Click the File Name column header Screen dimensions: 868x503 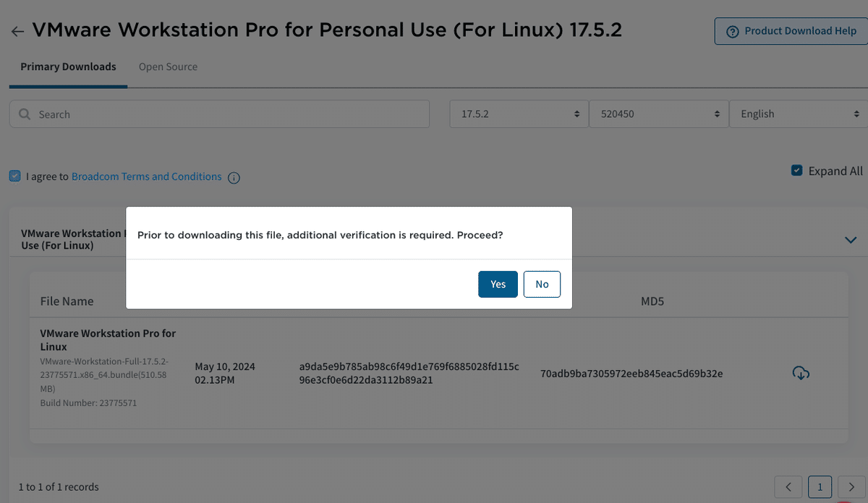pos(67,301)
